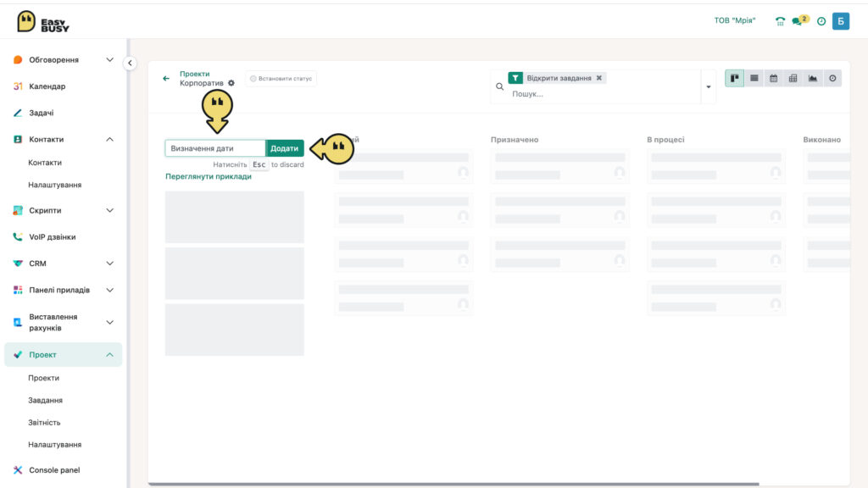Screen dimensions: 868x488
Task: Remove the Відкрити завдання filter tag
Action: pyautogui.click(x=599, y=78)
